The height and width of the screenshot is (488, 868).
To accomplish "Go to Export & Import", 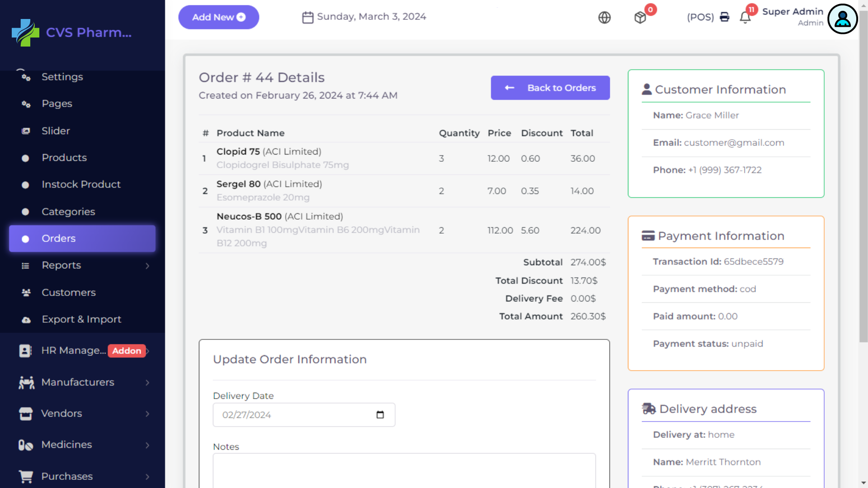I will pos(81,319).
